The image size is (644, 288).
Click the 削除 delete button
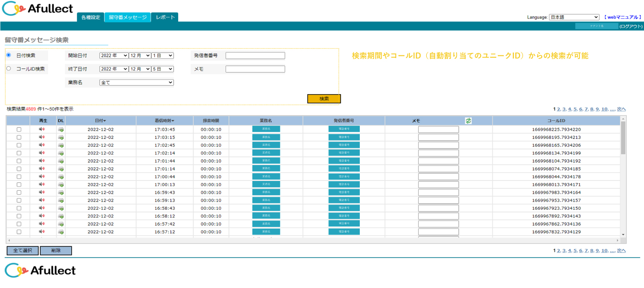56,251
